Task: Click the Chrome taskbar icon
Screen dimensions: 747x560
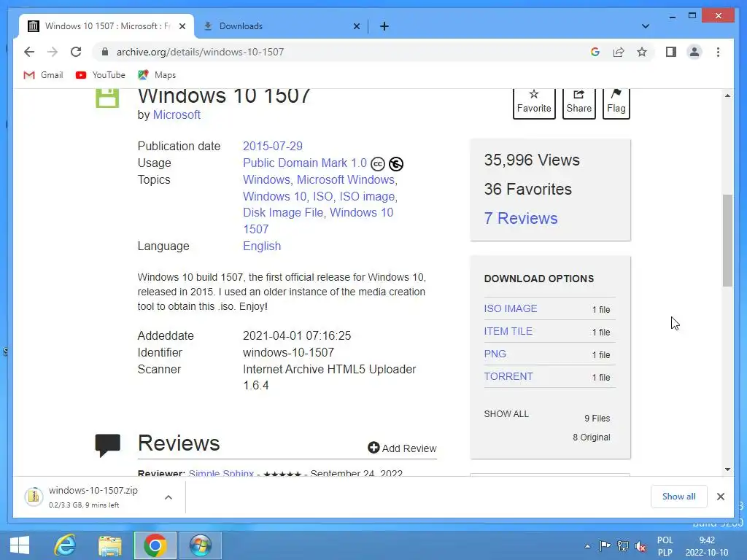Action: point(155,545)
